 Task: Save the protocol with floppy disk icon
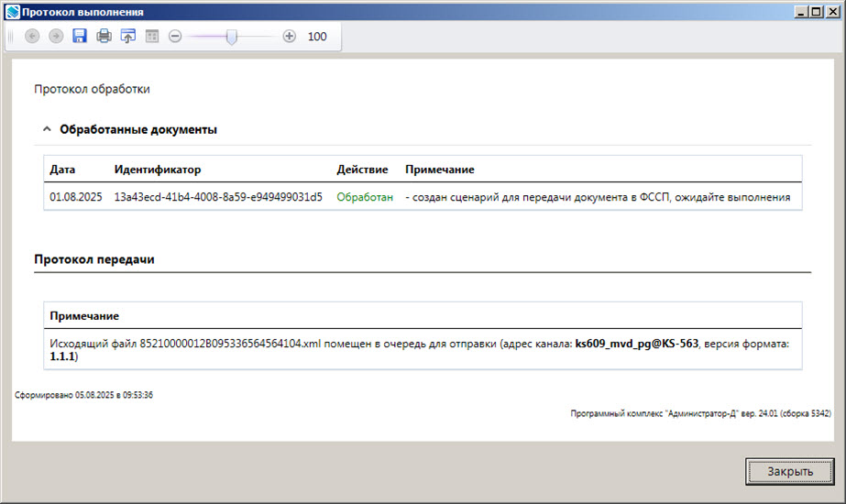(80, 37)
